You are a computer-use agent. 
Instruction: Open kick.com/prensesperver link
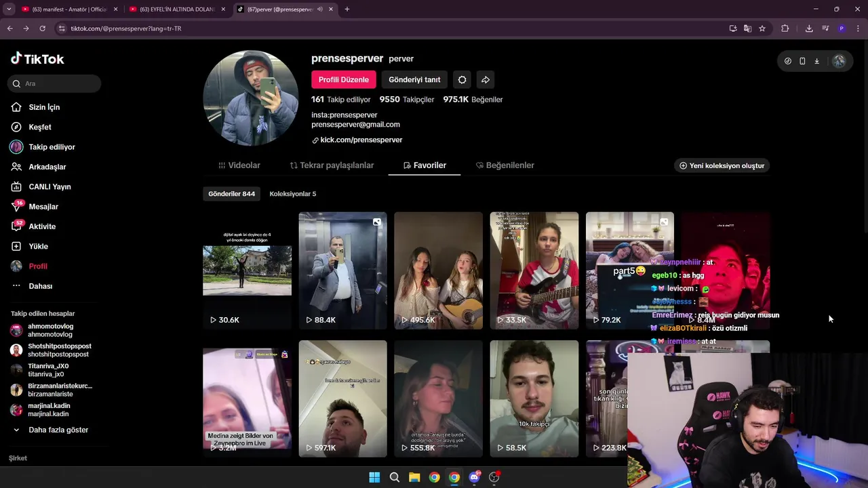[361, 140]
